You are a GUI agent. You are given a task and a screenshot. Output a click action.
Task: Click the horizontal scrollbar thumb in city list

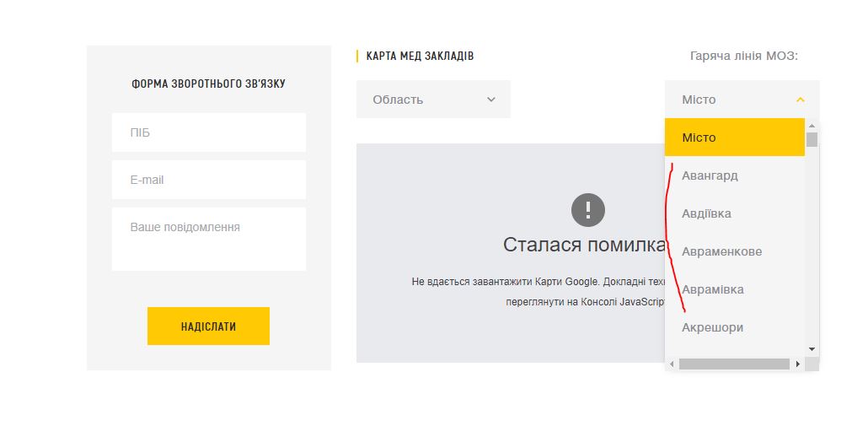(734, 364)
